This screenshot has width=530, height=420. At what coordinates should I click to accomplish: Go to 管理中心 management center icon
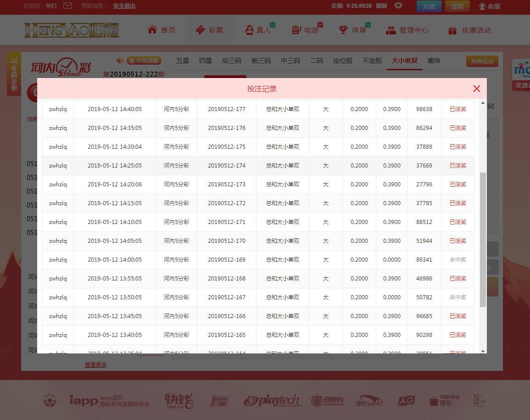pyautogui.click(x=391, y=30)
